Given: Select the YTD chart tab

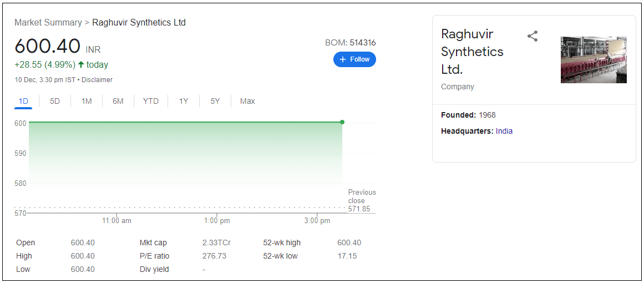Looking at the screenshot, I should 151,101.
